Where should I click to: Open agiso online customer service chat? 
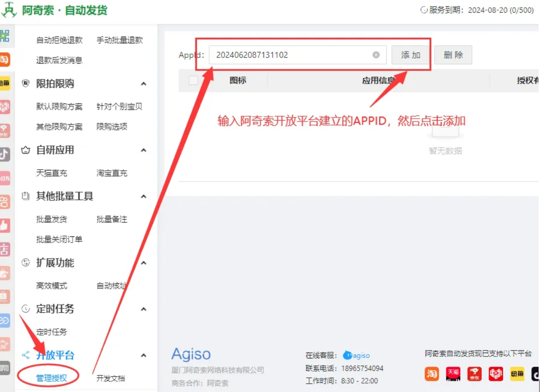[357, 356]
